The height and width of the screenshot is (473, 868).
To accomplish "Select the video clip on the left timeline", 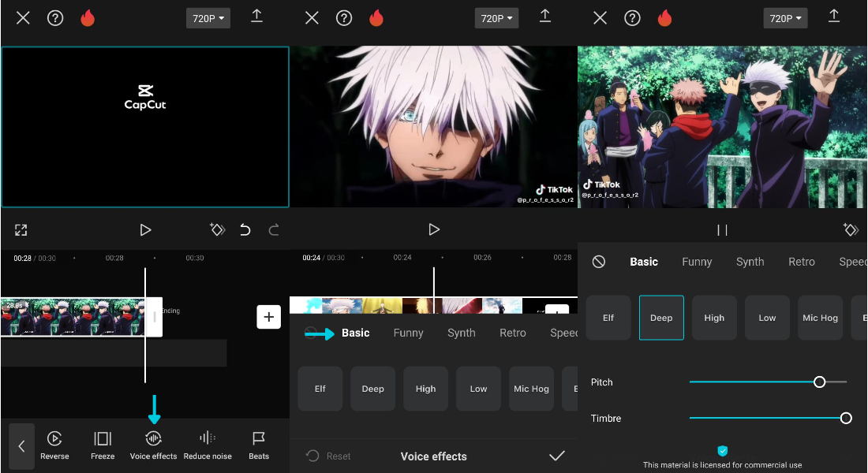I will [x=73, y=317].
